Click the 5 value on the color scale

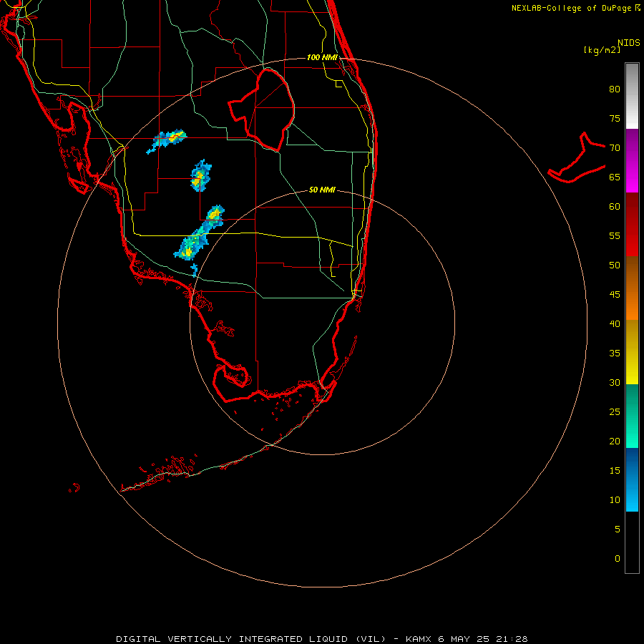click(618, 529)
